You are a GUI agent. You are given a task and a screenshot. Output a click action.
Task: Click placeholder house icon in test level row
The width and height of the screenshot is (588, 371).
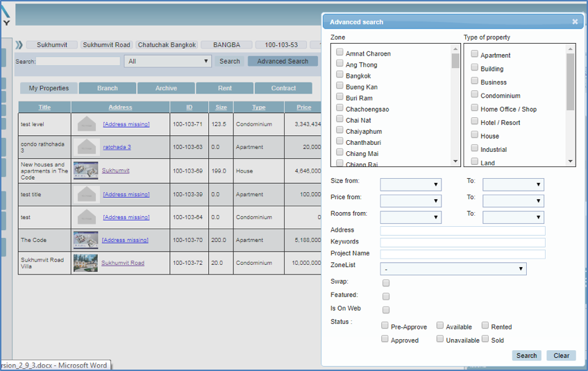(87, 124)
